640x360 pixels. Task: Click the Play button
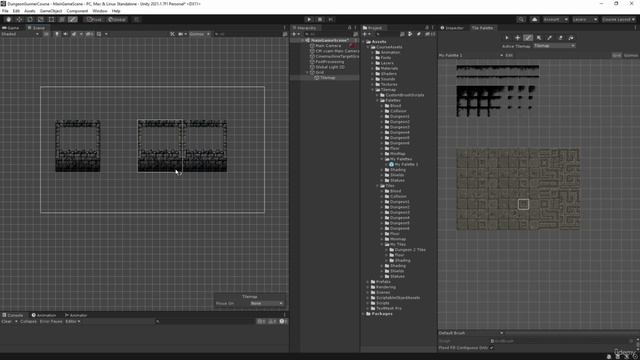click(309, 19)
